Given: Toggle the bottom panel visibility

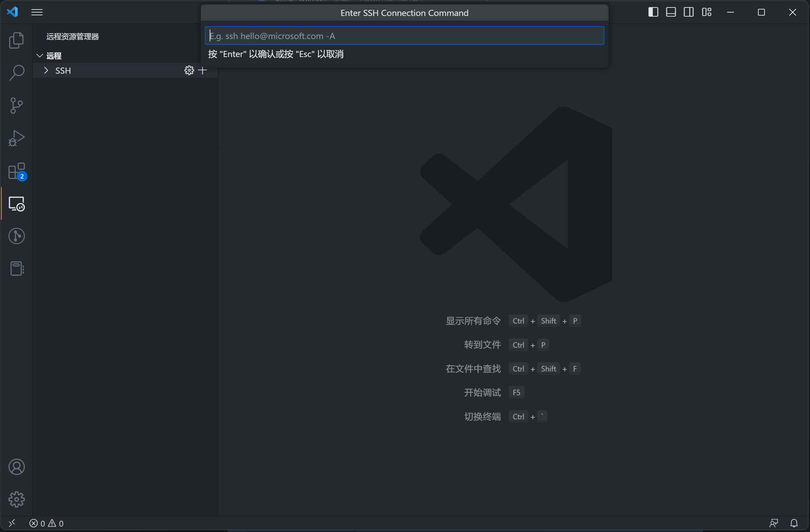Looking at the screenshot, I should [671, 12].
